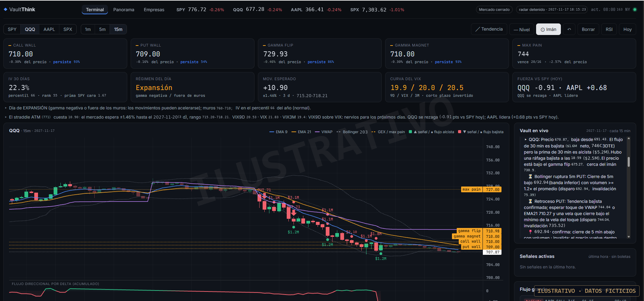
Task: Click the hourglass icon beside Retroceso PUT
Action: pyautogui.click(x=530, y=201)
